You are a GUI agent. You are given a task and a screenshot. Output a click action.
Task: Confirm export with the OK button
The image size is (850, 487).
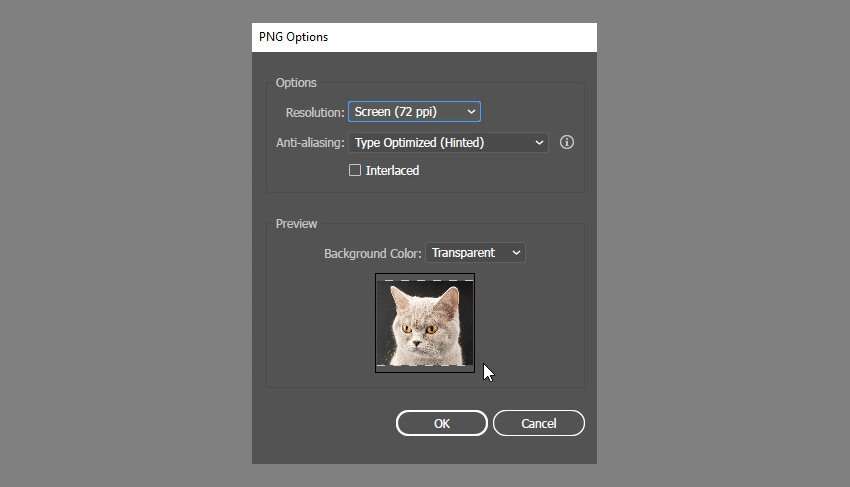point(441,423)
